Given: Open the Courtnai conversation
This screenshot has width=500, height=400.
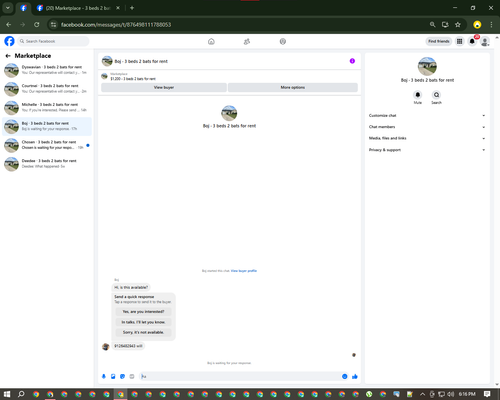Looking at the screenshot, I should pyautogui.click(x=47, y=89).
